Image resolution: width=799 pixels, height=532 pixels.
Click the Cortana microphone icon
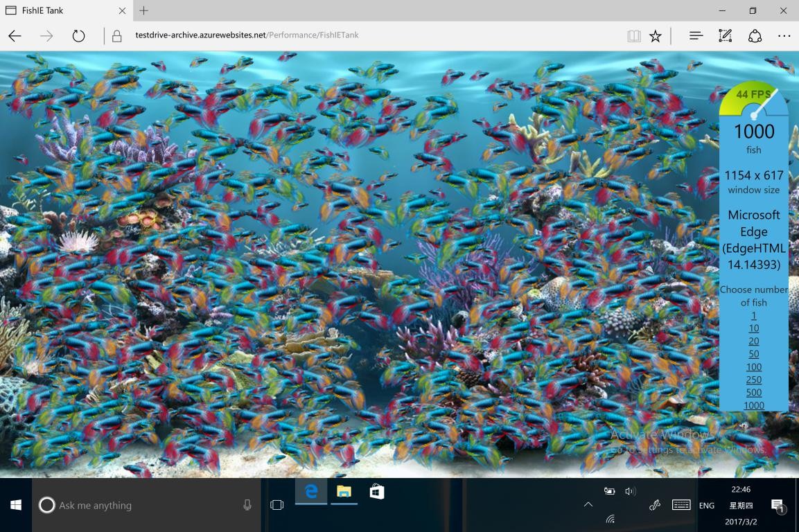[247, 505]
